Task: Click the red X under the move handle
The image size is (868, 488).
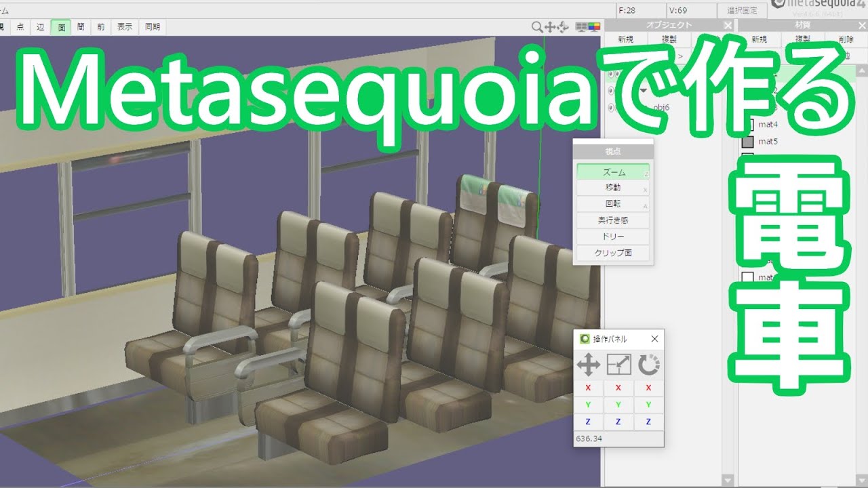Action: tap(588, 388)
